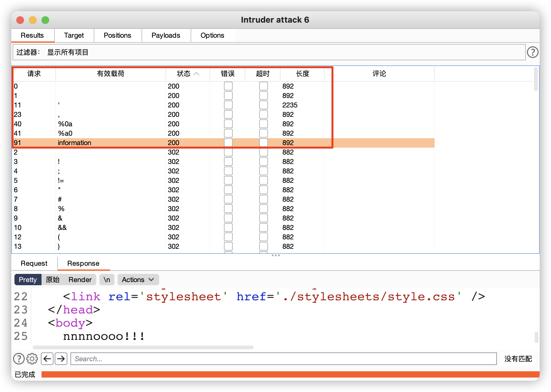Toggle sort arrow on 状态 column
Image resolution: width=551 pixels, height=392 pixels.
[x=197, y=74]
